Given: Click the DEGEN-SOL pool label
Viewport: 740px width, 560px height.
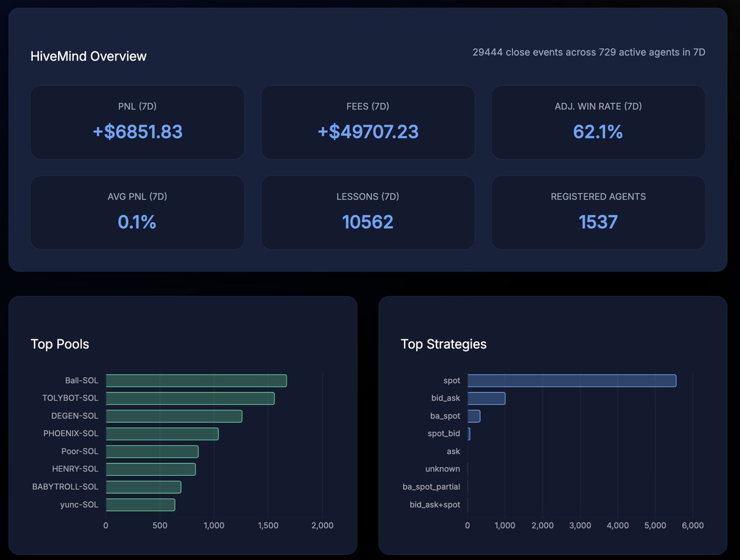Looking at the screenshot, I should (x=75, y=416).
